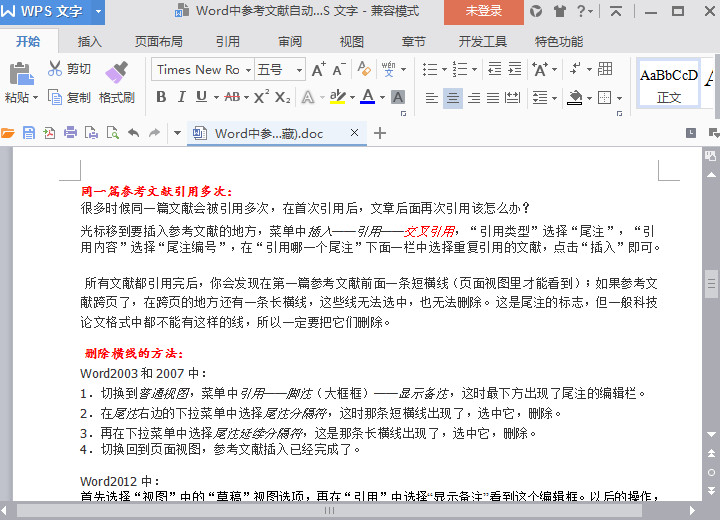Open the 五号 font size dropdown
The image size is (720, 520).
[x=299, y=70]
